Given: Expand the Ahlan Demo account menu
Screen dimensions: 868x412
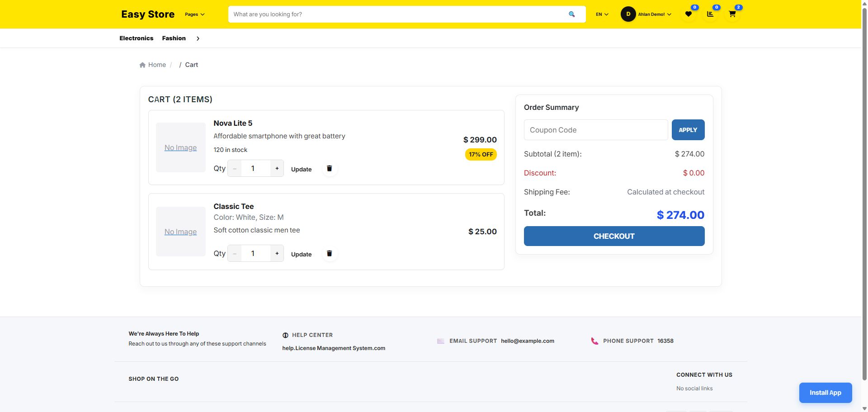Looking at the screenshot, I should coord(654,14).
